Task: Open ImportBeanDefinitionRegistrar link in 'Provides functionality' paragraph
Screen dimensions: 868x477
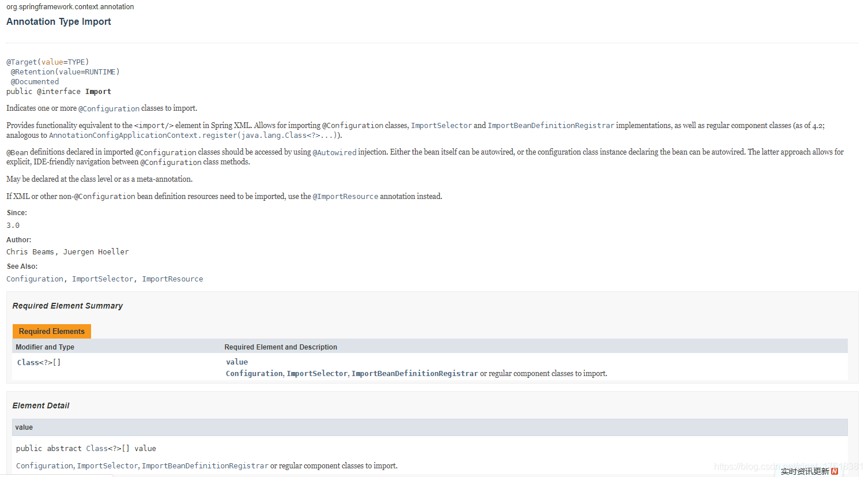Action: pos(551,126)
